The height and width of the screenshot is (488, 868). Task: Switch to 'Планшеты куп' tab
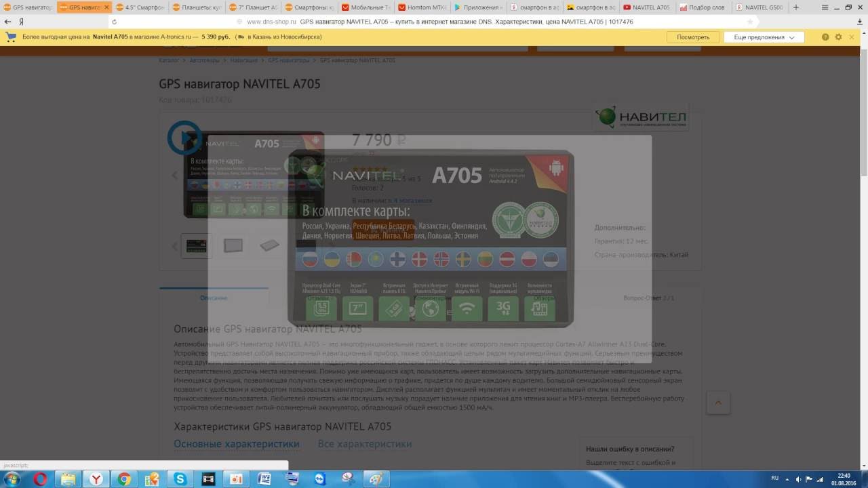click(197, 7)
